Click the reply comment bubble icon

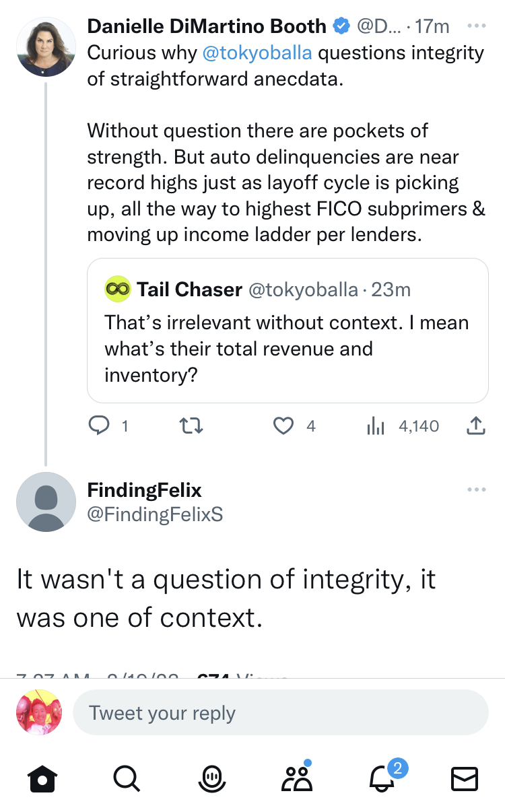click(x=99, y=426)
